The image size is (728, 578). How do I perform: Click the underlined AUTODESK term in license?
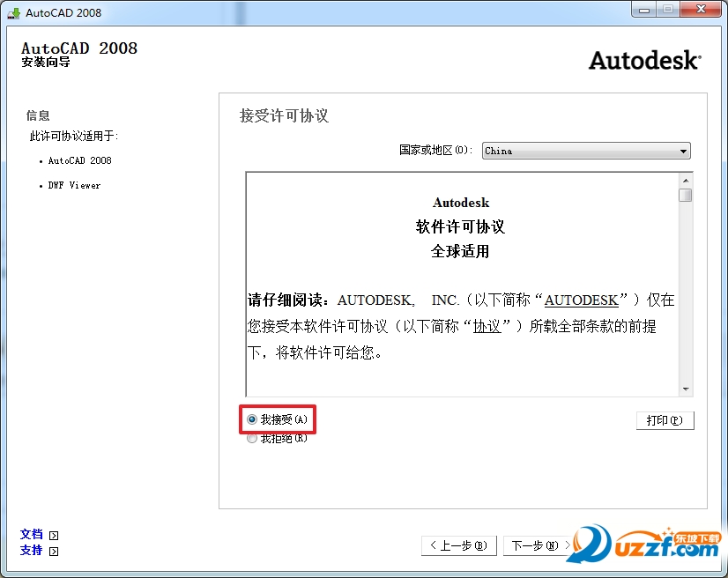click(582, 300)
